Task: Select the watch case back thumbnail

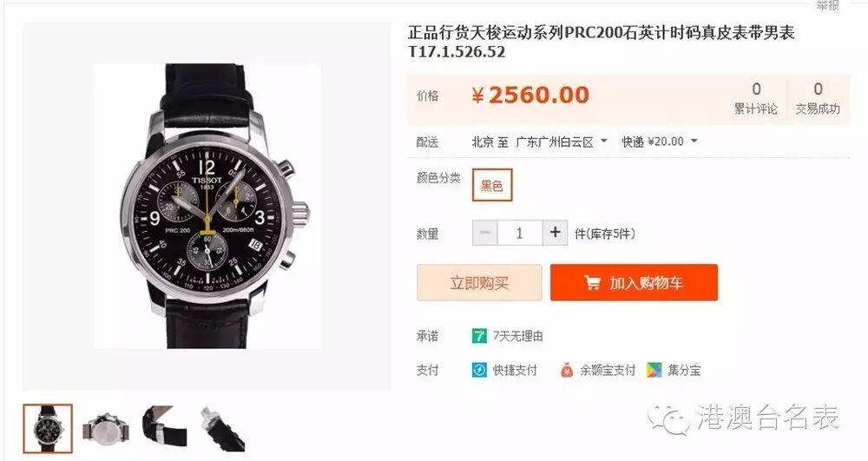Action: tap(105, 429)
